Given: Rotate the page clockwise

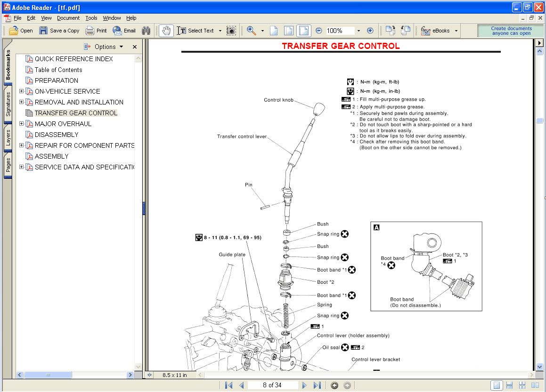Looking at the screenshot, I should [x=391, y=31].
